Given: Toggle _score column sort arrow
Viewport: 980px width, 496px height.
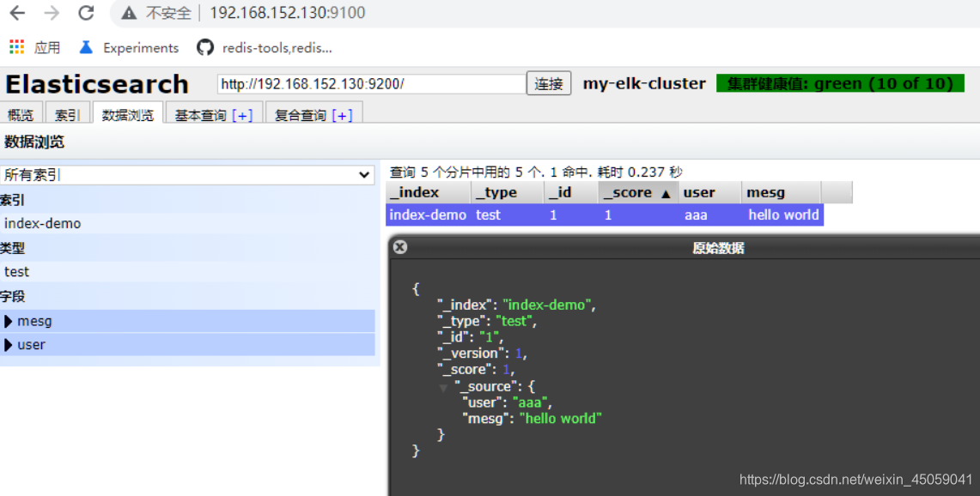Looking at the screenshot, I should pyautogui.click(x=667, y=194).
